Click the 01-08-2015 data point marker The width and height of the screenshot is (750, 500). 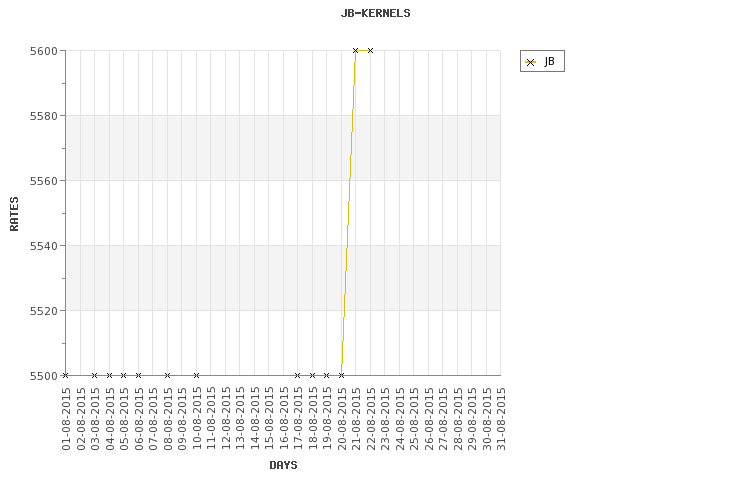click(x=66, y=376)
